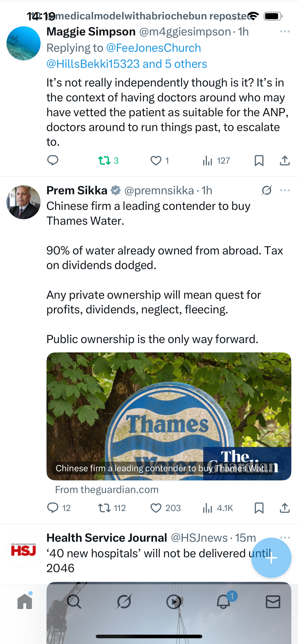Image resolution: width=298 pixels, height=644 pixels.
Task: Bookmark Maggie Simpson's tweet
Action: [x=259, y=161]
